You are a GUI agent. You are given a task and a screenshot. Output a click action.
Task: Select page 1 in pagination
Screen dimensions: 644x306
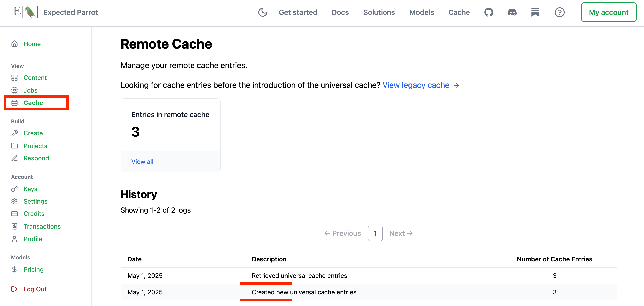(x=375, y=233)
